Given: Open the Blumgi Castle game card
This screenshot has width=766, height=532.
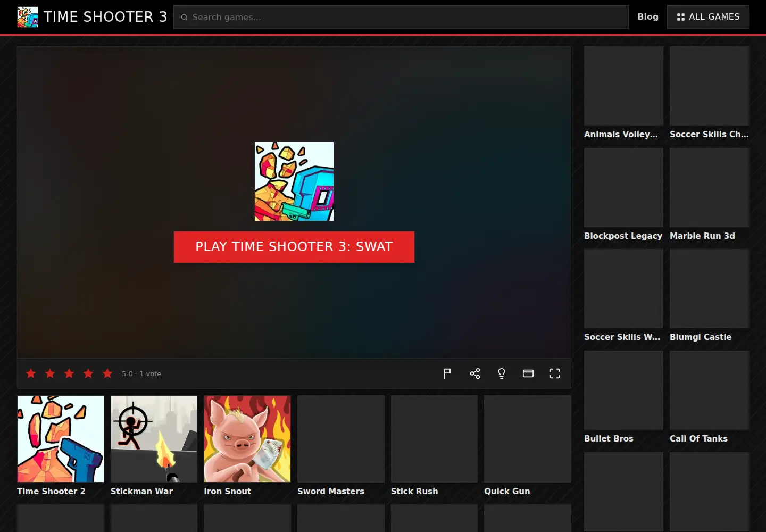Looking at the screenshot, I should [709, 296].
